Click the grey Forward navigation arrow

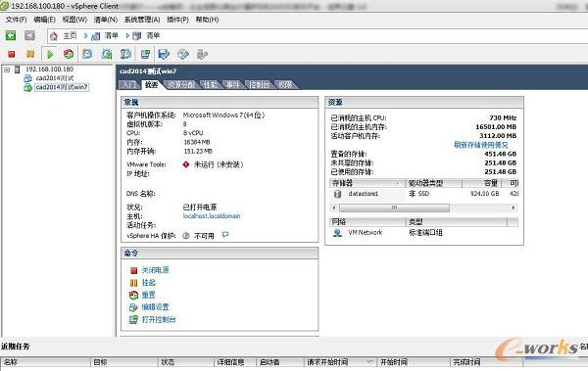pos(29,35)
